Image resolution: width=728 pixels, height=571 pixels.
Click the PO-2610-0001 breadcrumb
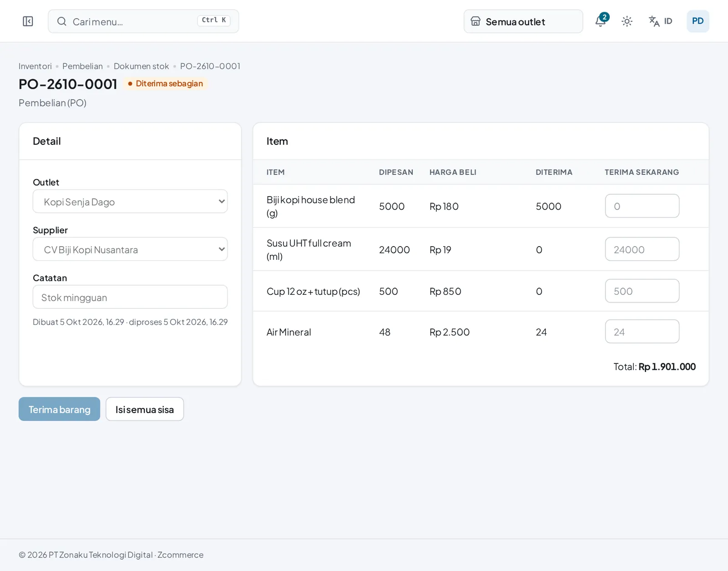[210, 66]
